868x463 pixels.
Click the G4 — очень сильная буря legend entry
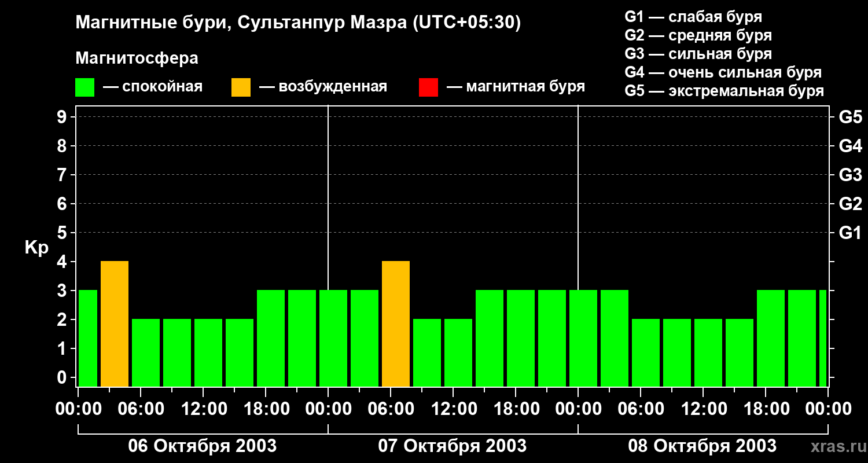click(723, 72)
